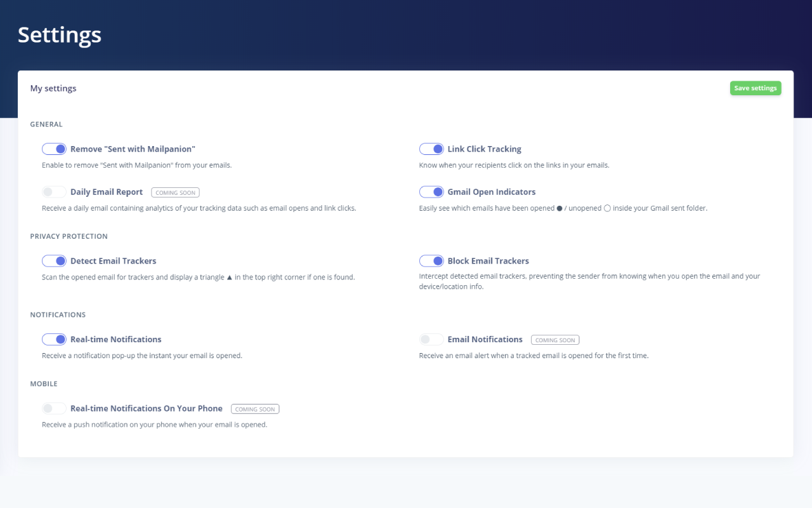Click the Save settings button
Viewport: 812px width, 508px height.
coord(756,88)
